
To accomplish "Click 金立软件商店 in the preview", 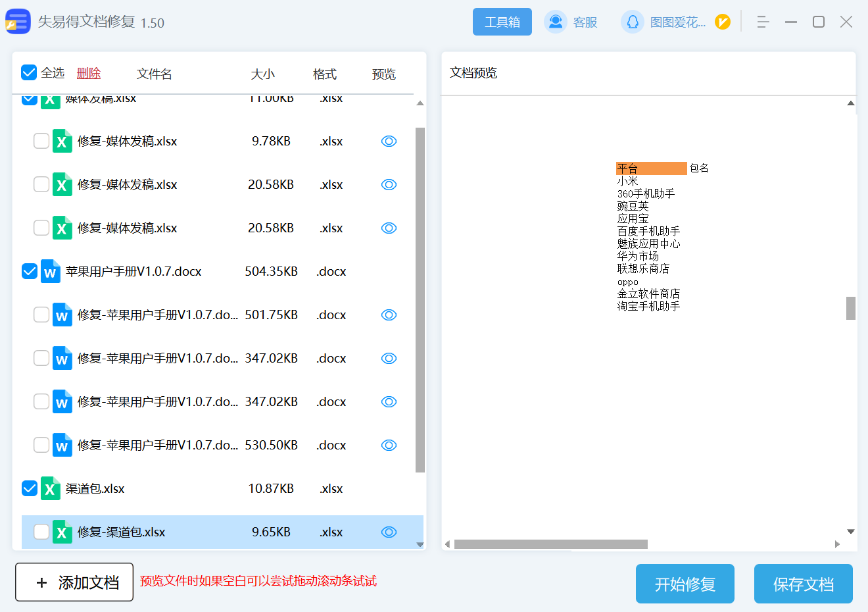I will coord(649,293).
